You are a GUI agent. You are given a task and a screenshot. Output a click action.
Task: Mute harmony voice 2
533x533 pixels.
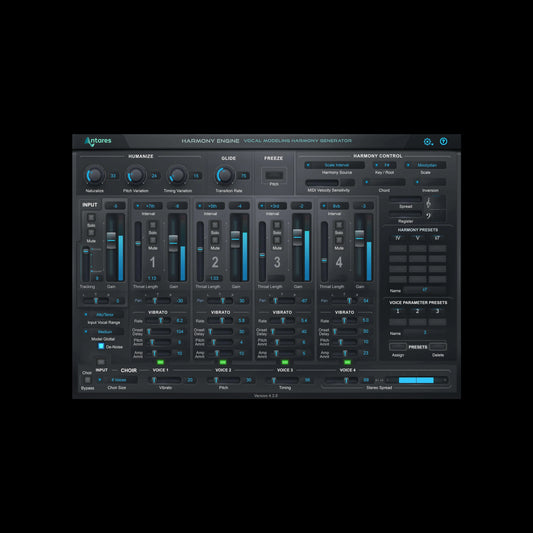tap(215, 240)
